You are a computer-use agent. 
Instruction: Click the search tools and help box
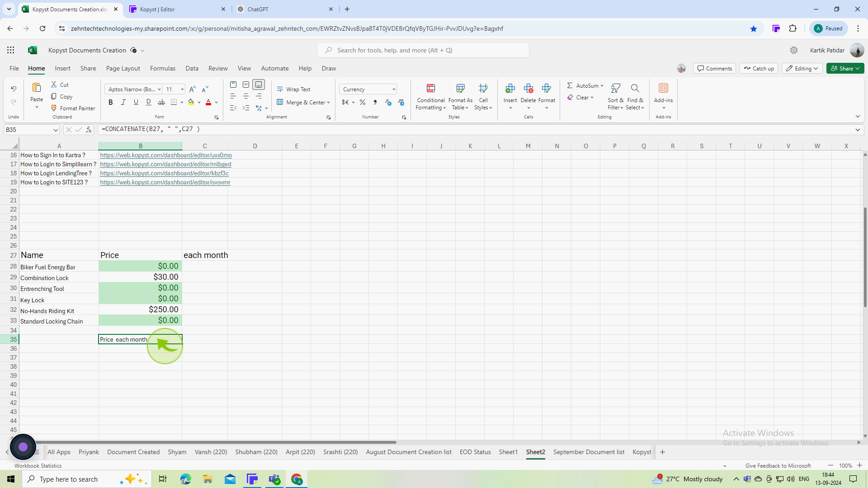423,51
